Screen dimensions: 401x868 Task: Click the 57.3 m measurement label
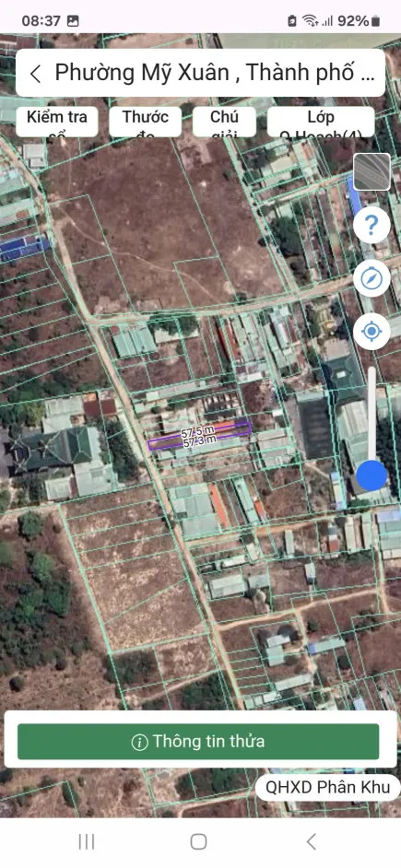(x=199, y=440)
